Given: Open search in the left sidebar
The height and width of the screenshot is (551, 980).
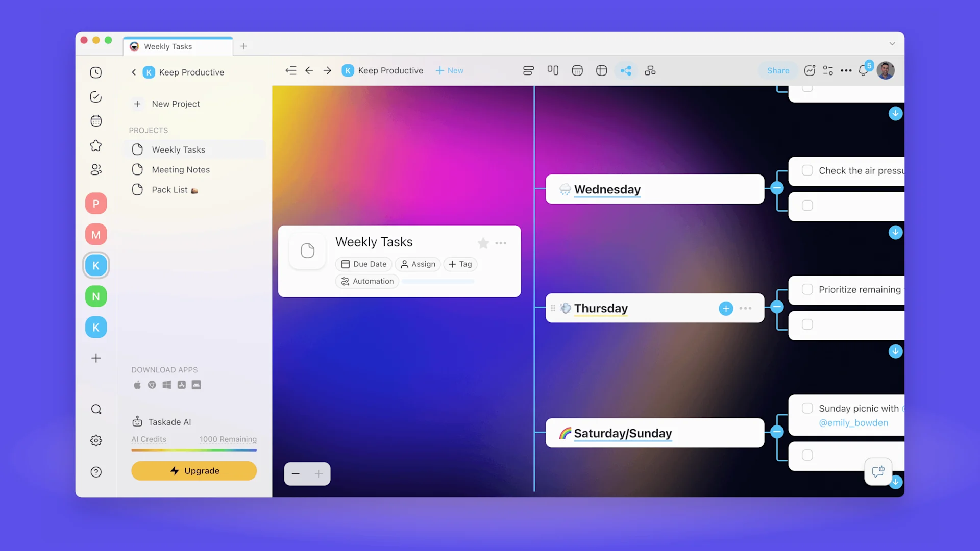Looking at the screenshot, I should [x=96, y=409].
